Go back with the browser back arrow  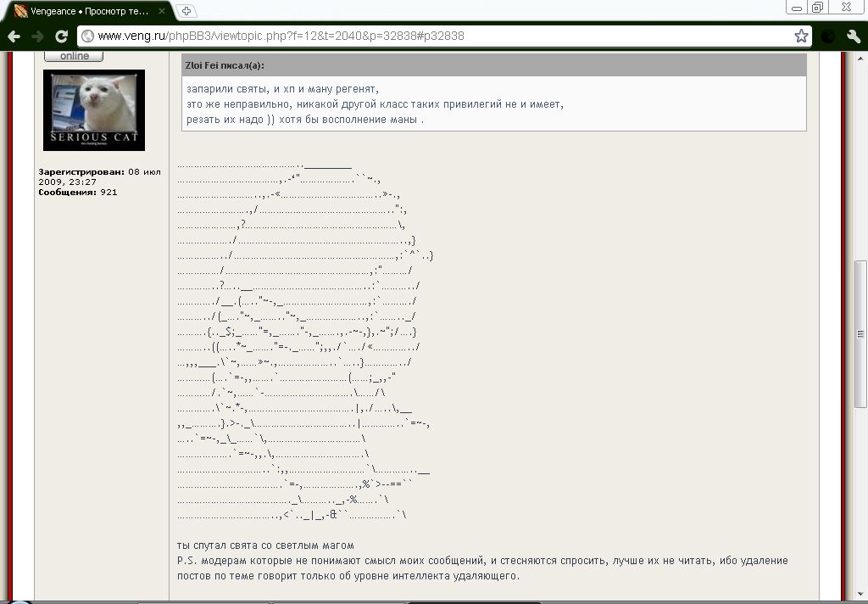[x=14, y=36]
